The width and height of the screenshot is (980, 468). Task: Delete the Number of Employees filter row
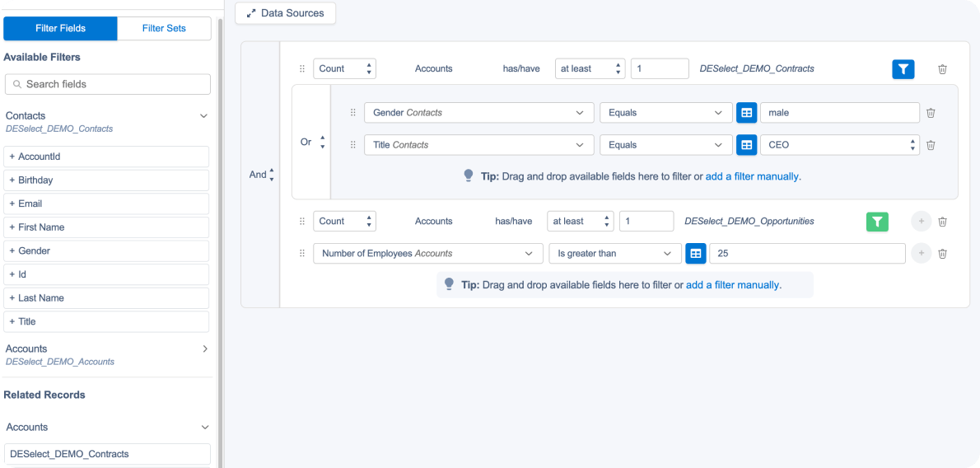click(x=942, y=254)
